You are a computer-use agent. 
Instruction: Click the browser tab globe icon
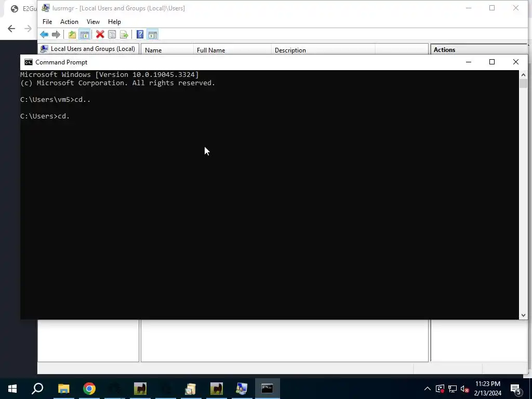coord(14,9)
